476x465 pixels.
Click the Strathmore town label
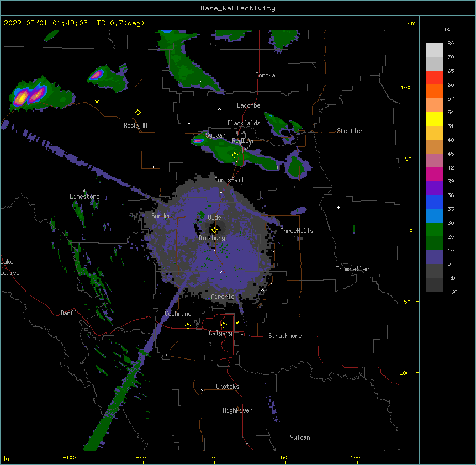click(285, 336)
